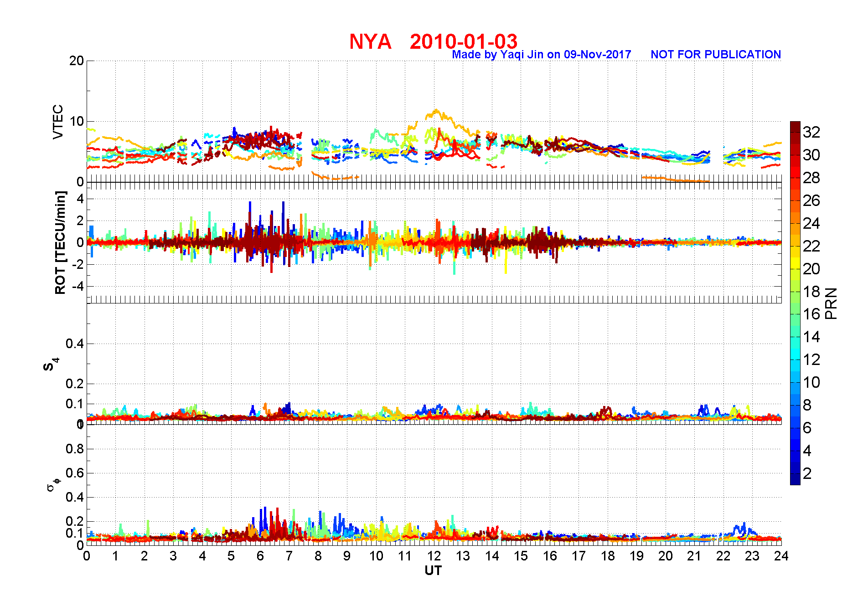Screen dimensions: 868x606
Task: Click the colorbar tick label '16'
Action: tap(811, 314)
